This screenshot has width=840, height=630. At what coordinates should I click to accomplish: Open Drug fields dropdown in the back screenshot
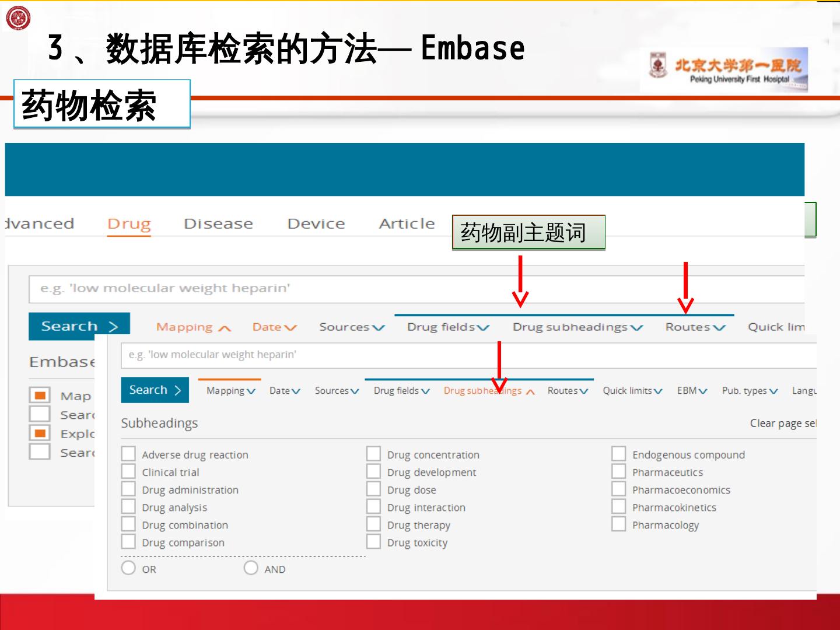448,327
